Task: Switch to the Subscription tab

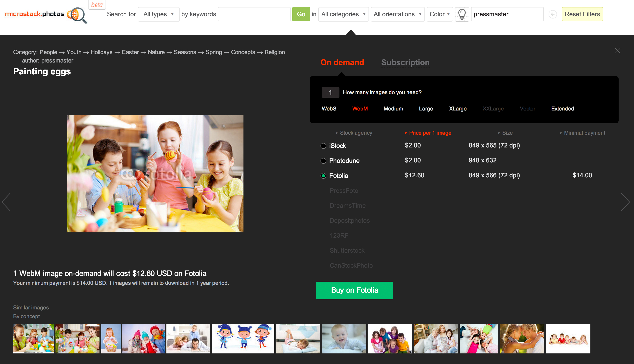Action: (x=405, y=63)
